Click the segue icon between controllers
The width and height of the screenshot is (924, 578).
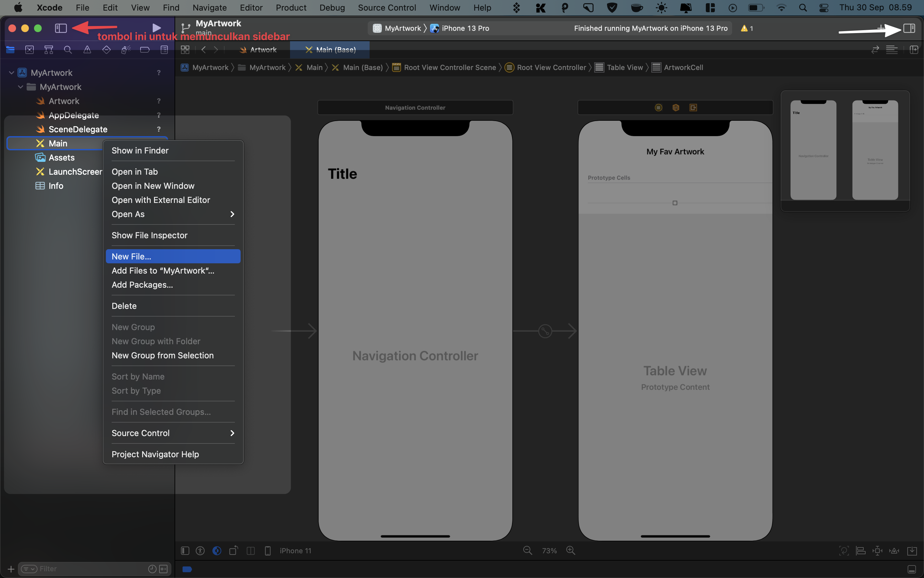click(x=545, y=331)
